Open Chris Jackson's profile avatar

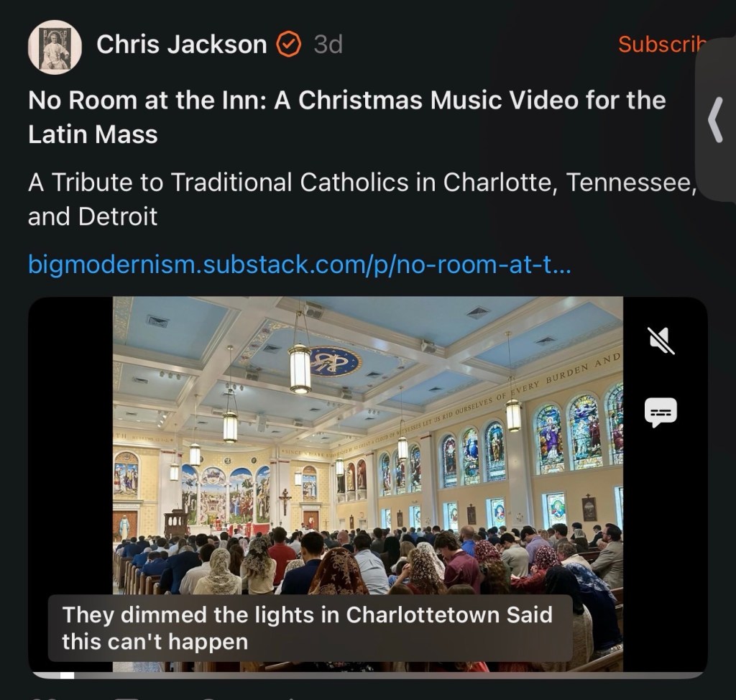55,47
